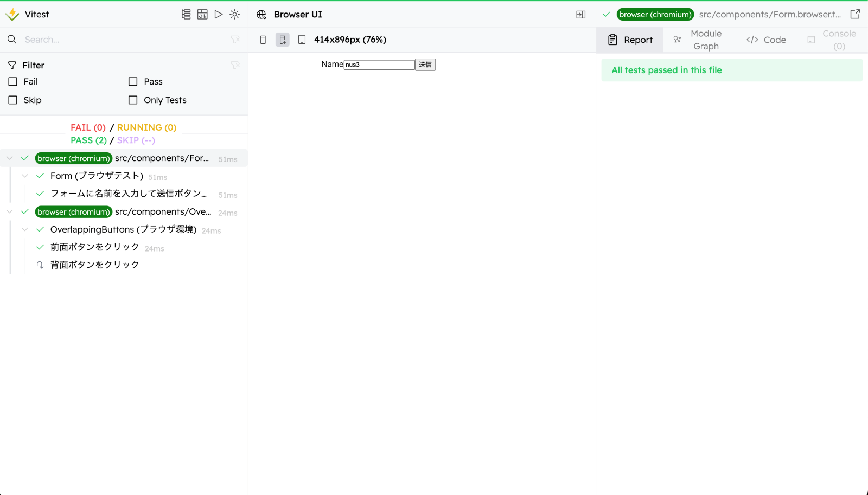Viewport: 868px width, 495px height.
Task: Collapse the Form (ブラウザテスト) suite
Action: pyautogui.click(x=25, y=176)
